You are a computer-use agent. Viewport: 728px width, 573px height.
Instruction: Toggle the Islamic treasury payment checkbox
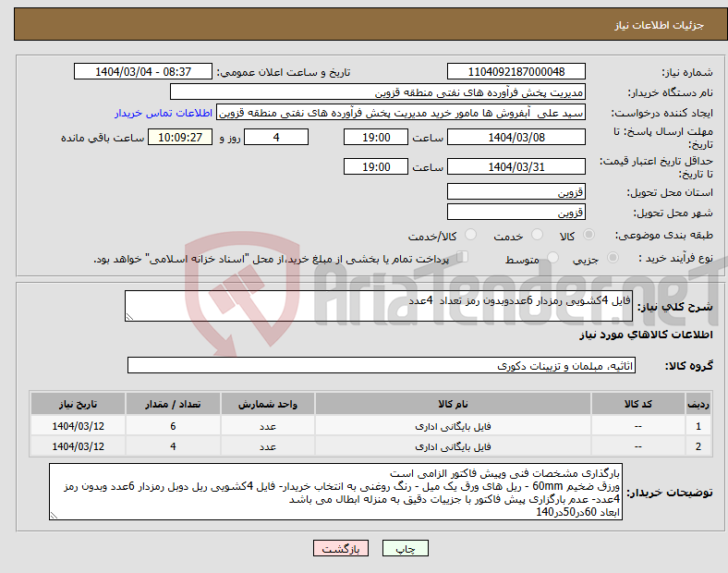(463, 257)
